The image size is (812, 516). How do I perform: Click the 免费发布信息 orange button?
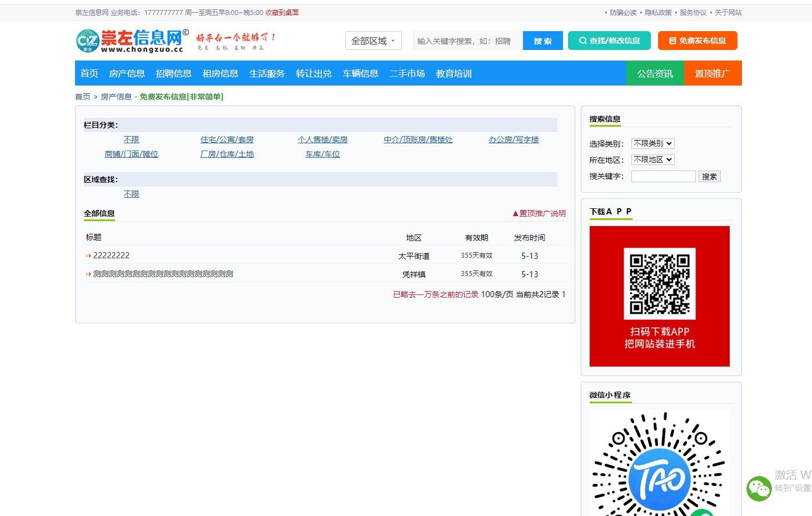(698, 41)
